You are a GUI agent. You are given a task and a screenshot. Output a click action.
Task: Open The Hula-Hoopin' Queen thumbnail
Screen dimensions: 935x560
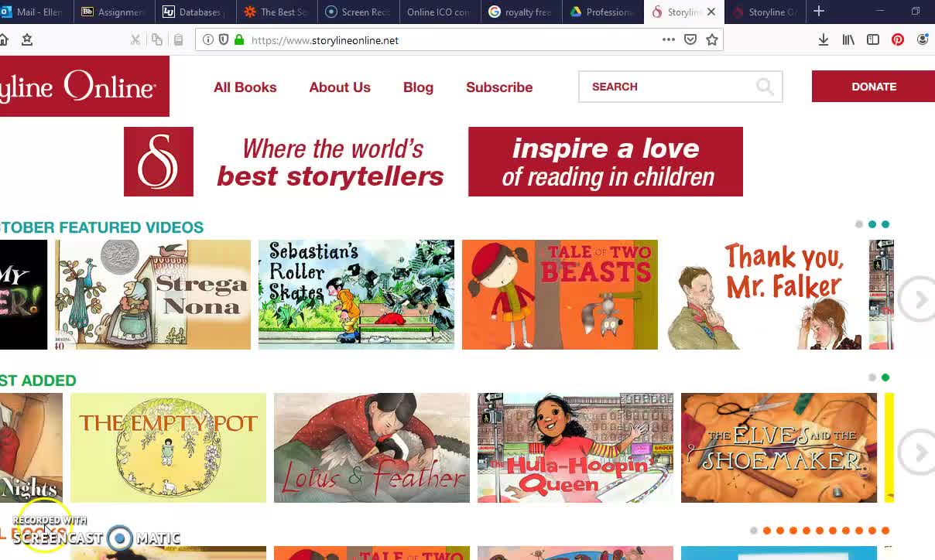[575, 448]
